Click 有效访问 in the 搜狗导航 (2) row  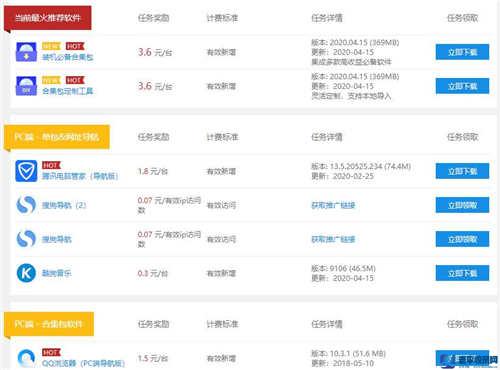coord(221,205)
